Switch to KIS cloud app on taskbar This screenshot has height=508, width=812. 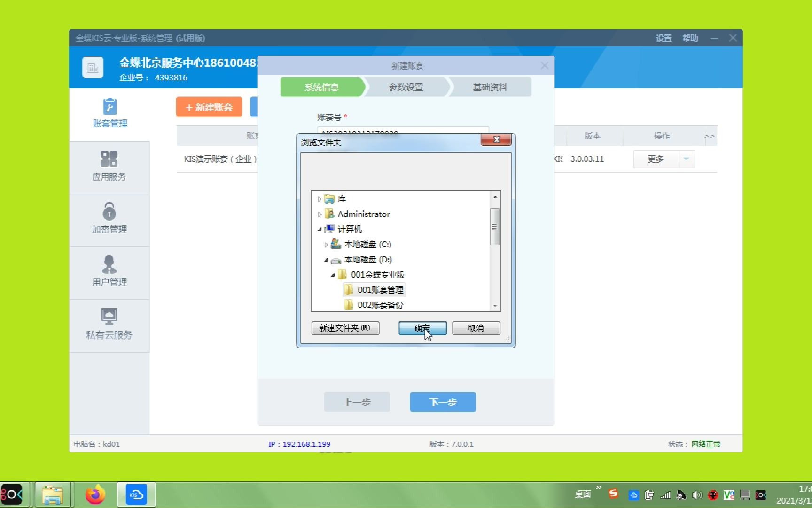[136, 494]
